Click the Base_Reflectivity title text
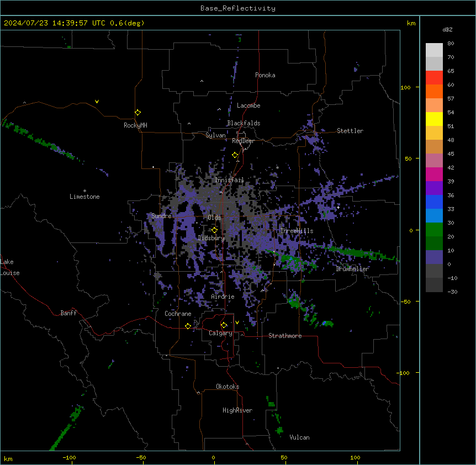The height and width of the screenshot is (465, 476). click(238, 8)
